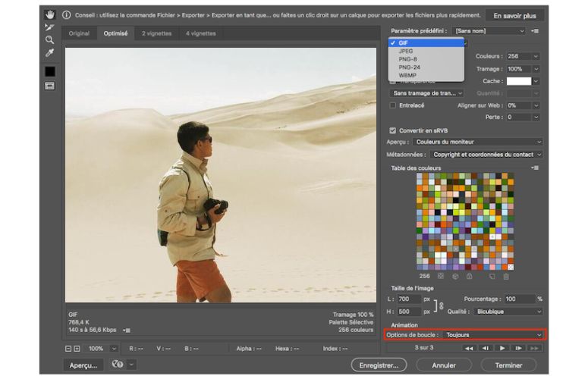Enable the Entrelacé checkbox
The height and width of the screenshot is (379, 588).
click(x=392, y=105)
